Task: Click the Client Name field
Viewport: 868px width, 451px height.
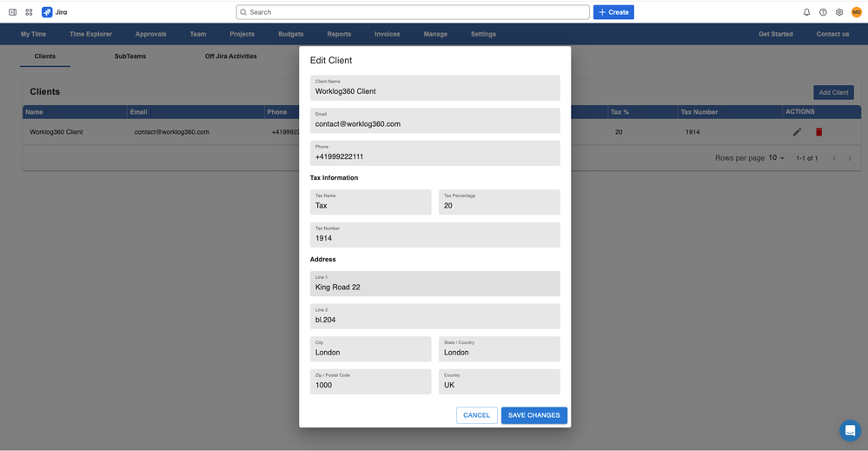Action: 435,88
